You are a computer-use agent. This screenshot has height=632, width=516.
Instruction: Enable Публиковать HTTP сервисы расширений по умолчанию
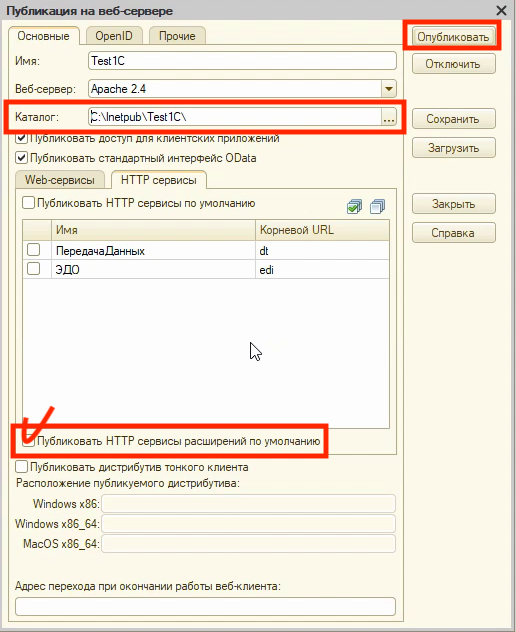28,441
